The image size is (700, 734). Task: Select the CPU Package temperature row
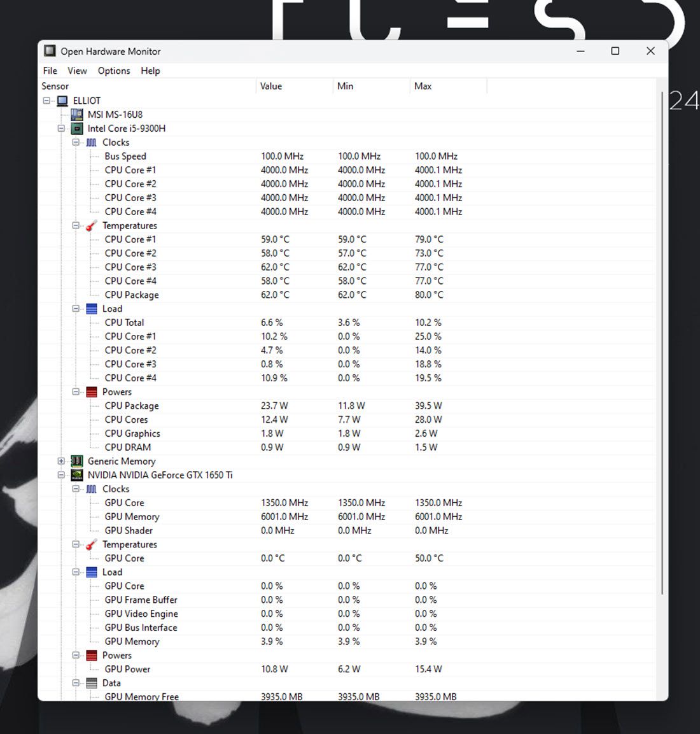(346, 295)
